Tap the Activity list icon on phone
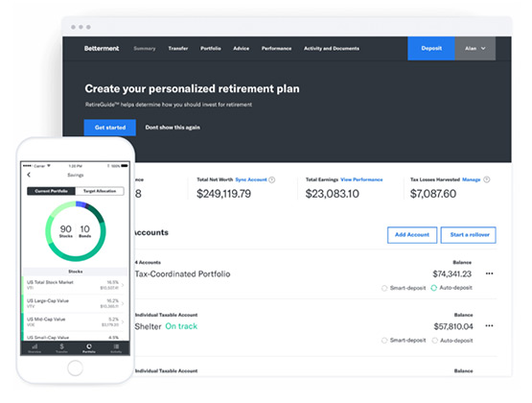 [116, 348]
